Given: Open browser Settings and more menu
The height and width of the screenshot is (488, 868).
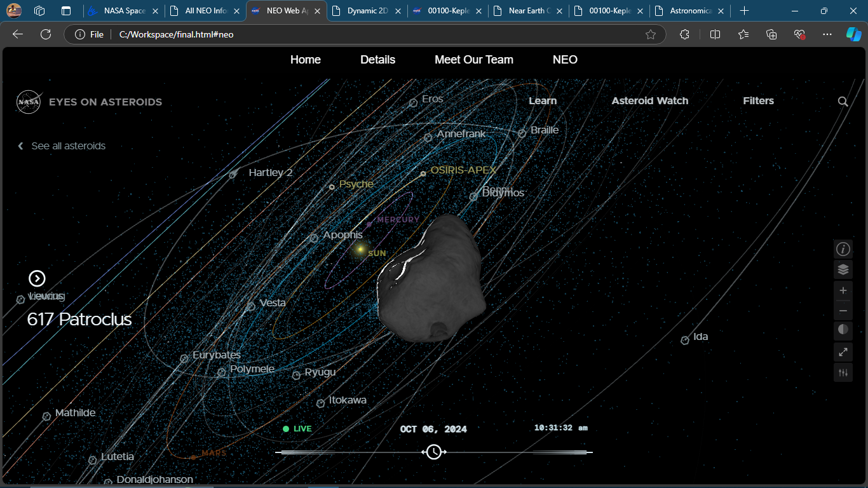Looking at the screenshot, I should (827, 34).
